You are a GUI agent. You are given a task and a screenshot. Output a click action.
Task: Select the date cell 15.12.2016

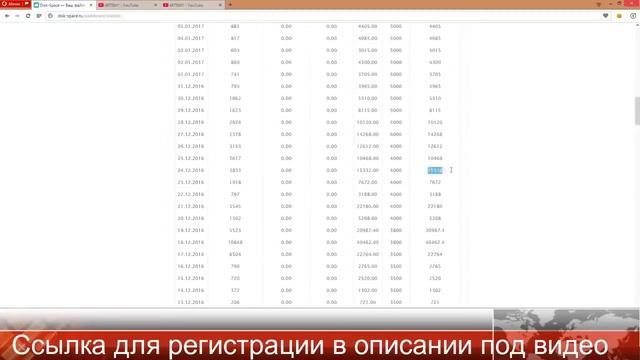[191, 278]
